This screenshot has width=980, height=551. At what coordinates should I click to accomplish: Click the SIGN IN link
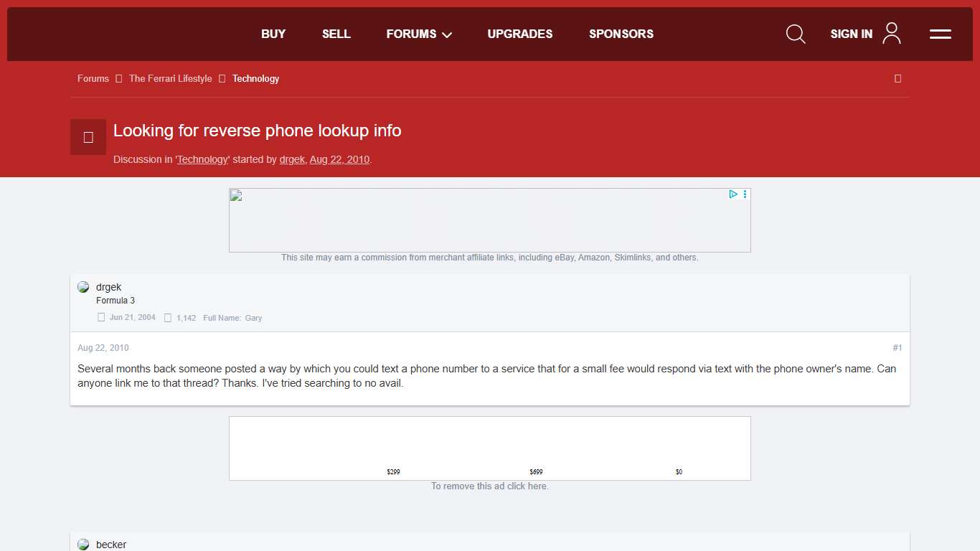851,34
